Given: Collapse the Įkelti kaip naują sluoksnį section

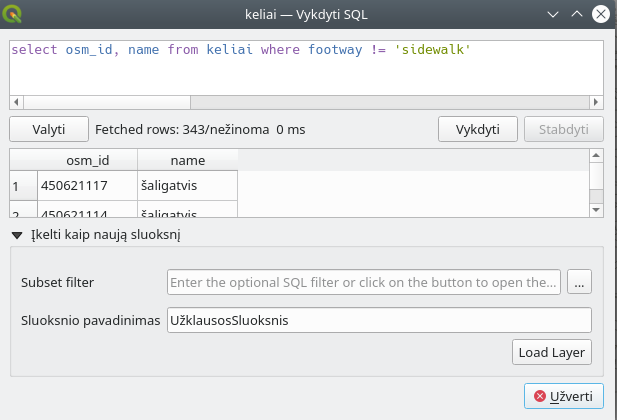Looking at the screenshot, I should [x=17, y=235].
